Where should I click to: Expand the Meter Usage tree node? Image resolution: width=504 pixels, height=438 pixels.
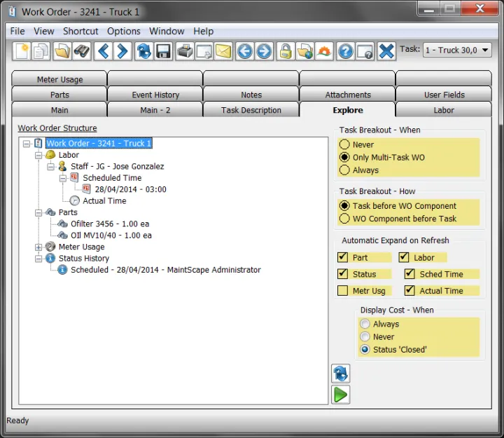pyautogui.click(x=38, y=247)
